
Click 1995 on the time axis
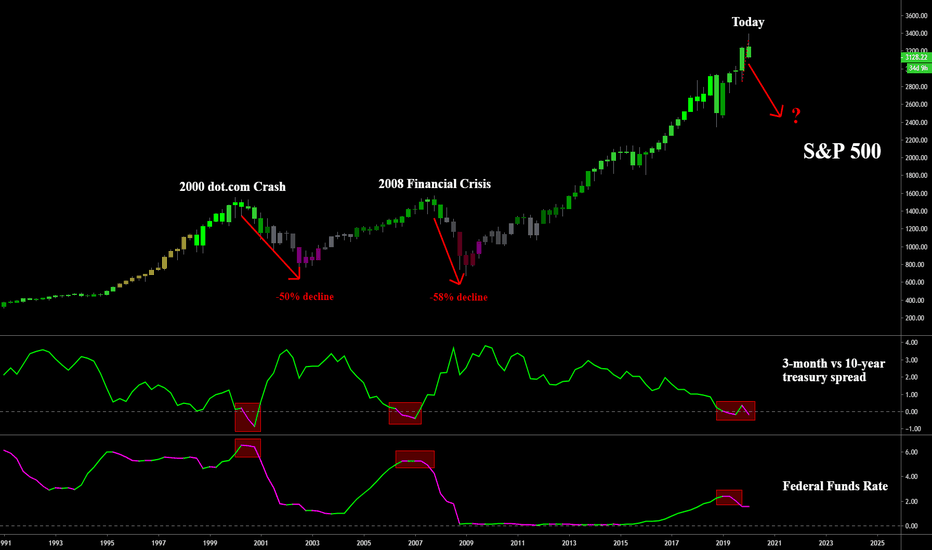(107, 543)
